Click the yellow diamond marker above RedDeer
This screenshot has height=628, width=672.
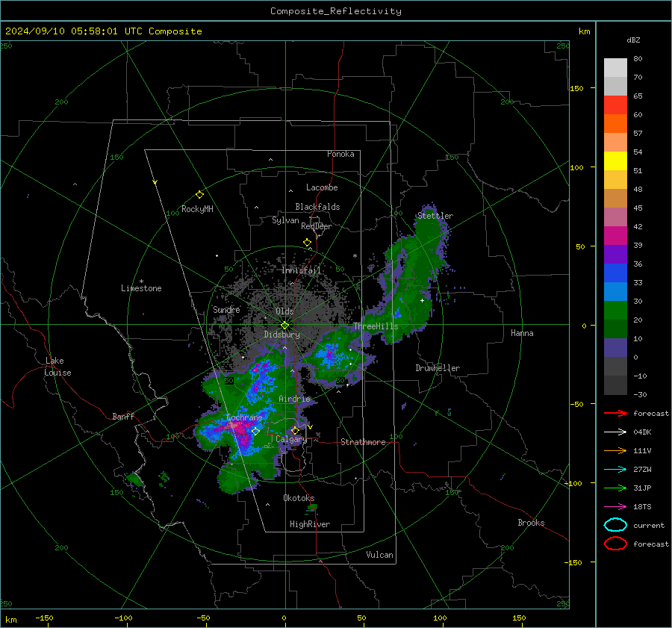pos(307,243)
